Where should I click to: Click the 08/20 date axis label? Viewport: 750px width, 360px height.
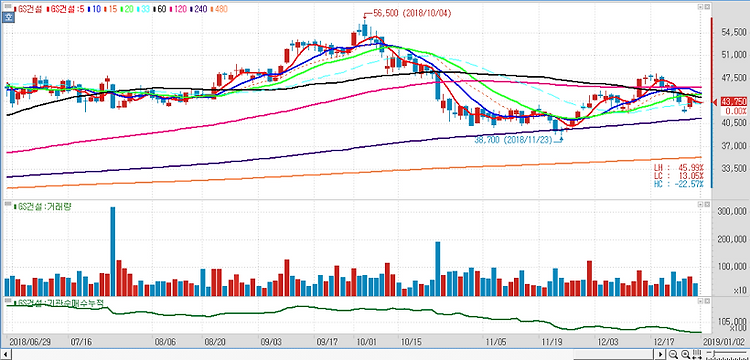pos(216,342)
